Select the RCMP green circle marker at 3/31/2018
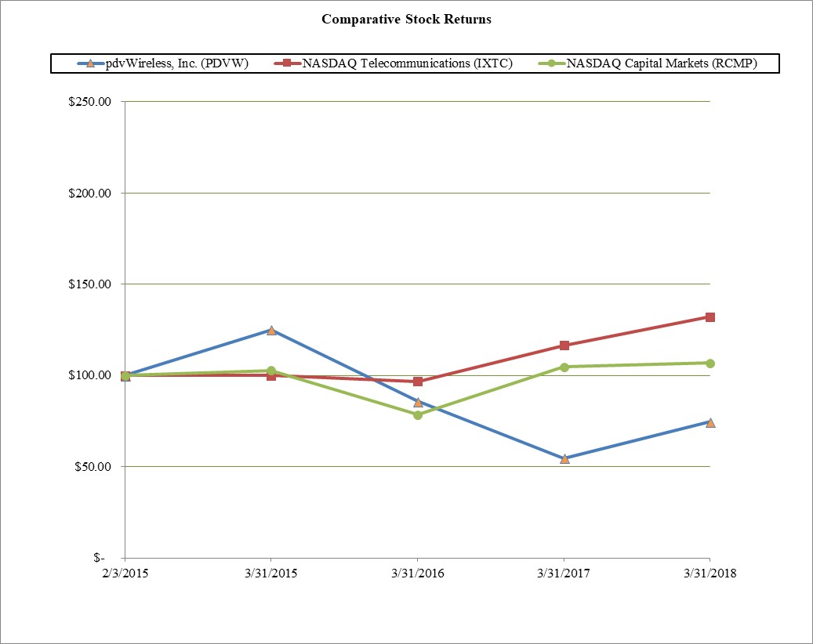Image resolution: width=813 pixels, height=644 pixels. pos(710,363)
